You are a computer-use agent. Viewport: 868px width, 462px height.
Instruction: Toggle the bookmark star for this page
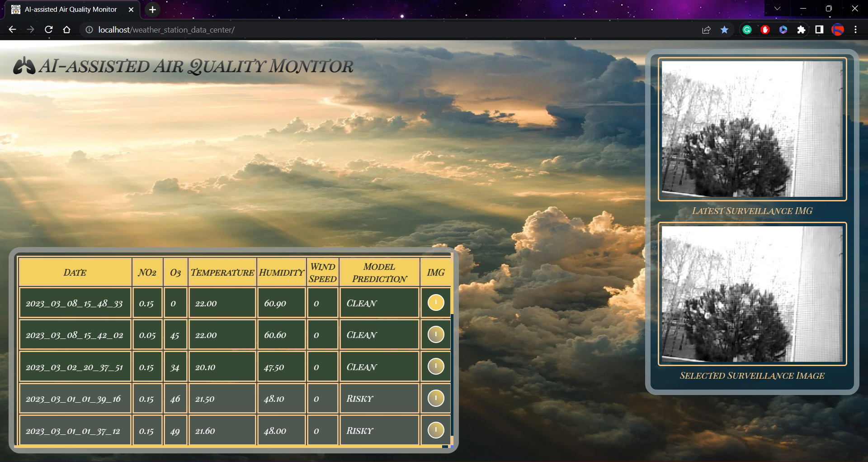pyautogui.click(x=724, y=29)
